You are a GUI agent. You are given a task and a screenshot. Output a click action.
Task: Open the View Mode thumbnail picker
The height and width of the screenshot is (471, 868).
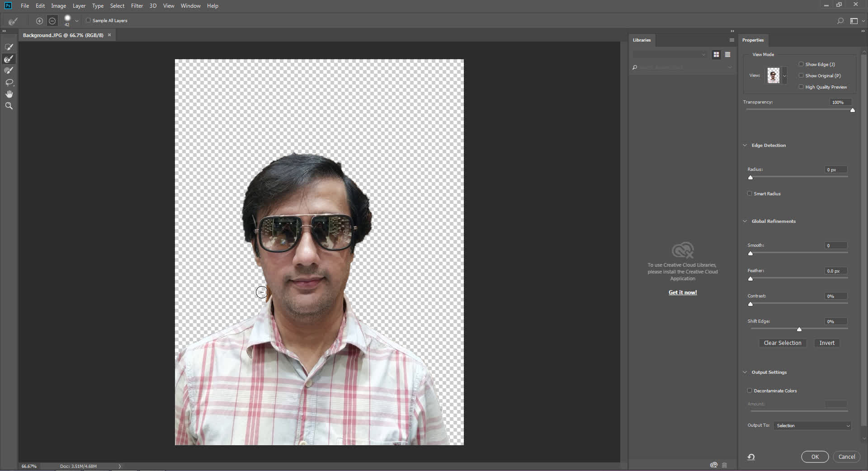775,75
